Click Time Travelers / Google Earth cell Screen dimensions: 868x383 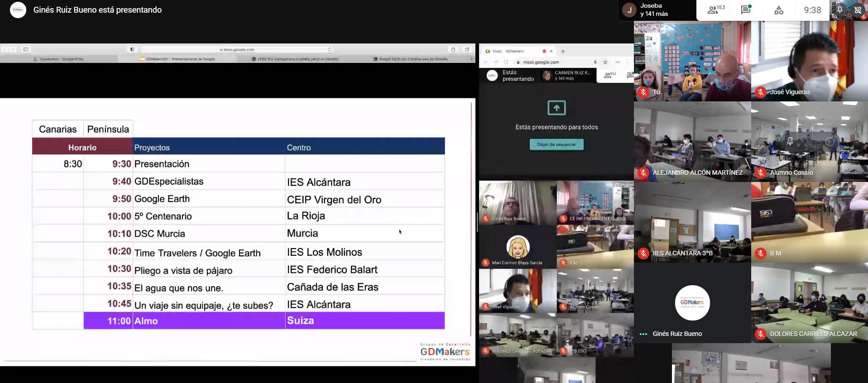[x=209, y=252]
